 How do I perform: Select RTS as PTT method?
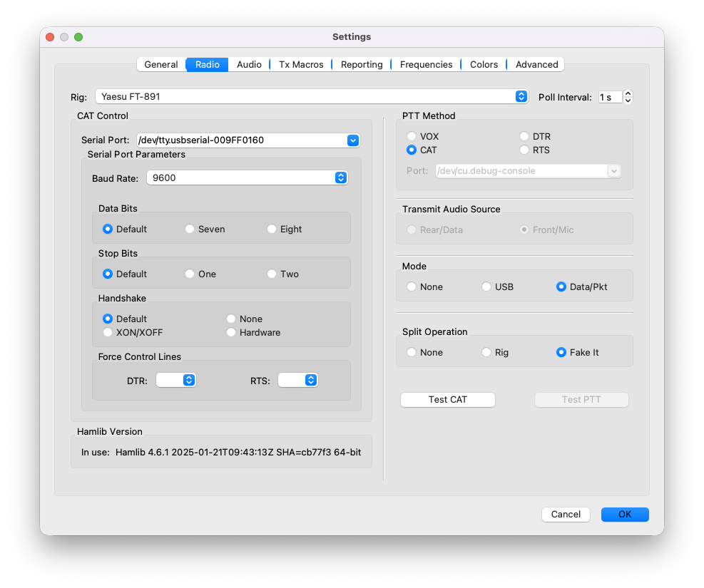pos(524,150)
